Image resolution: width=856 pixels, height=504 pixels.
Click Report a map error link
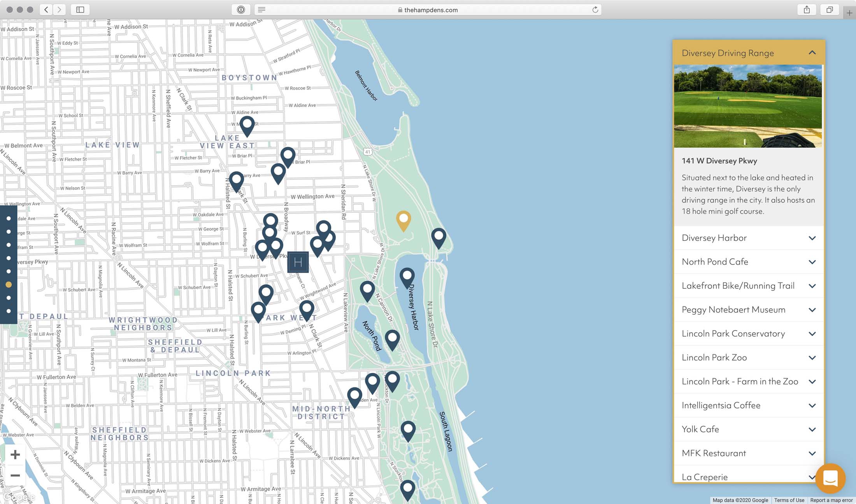[831, 500]
